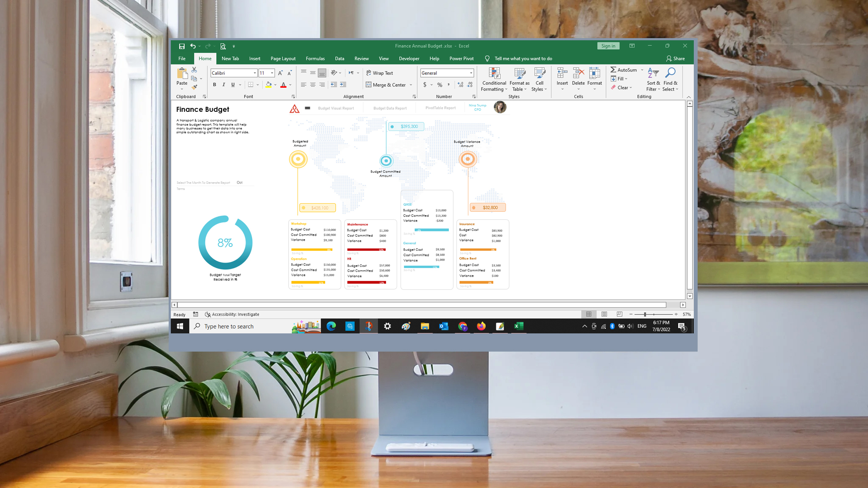Click Decrease Font Size icon
The width and height of the screenshot is (868, 488).
(x=289, y=73)
